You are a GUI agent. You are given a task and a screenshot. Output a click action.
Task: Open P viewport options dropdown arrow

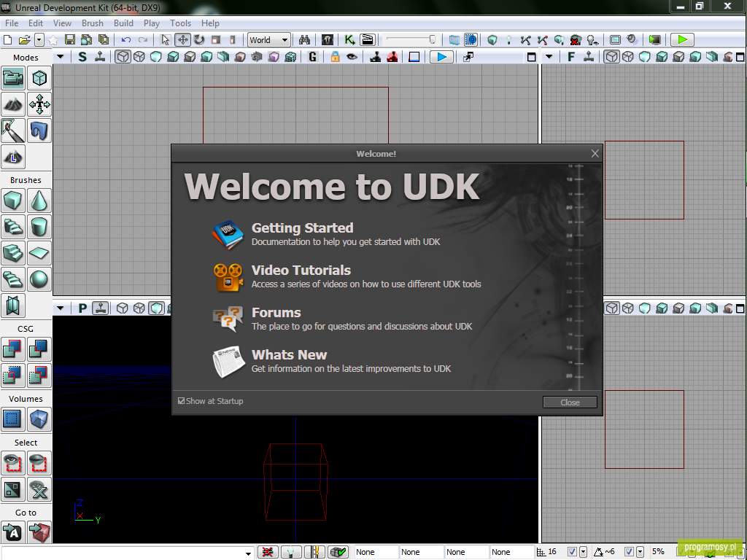(61, 308)
